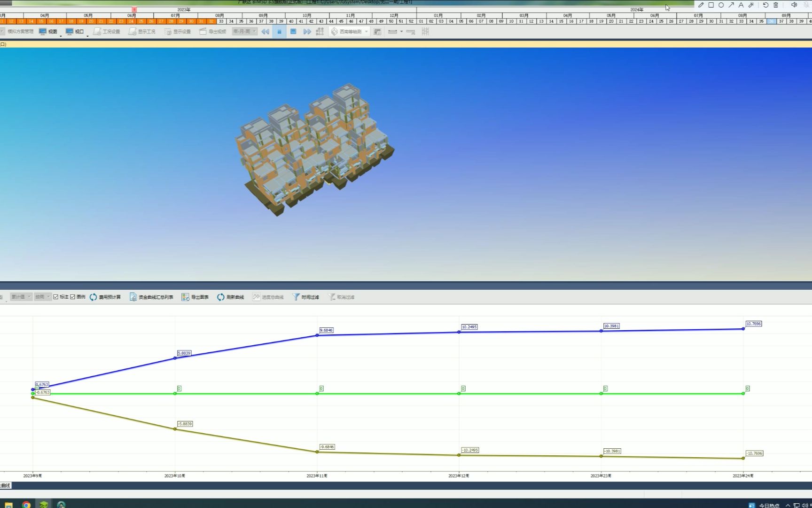Click 导出视频 export video button
This screenshot has width=812, height=508.
point(213,32)
